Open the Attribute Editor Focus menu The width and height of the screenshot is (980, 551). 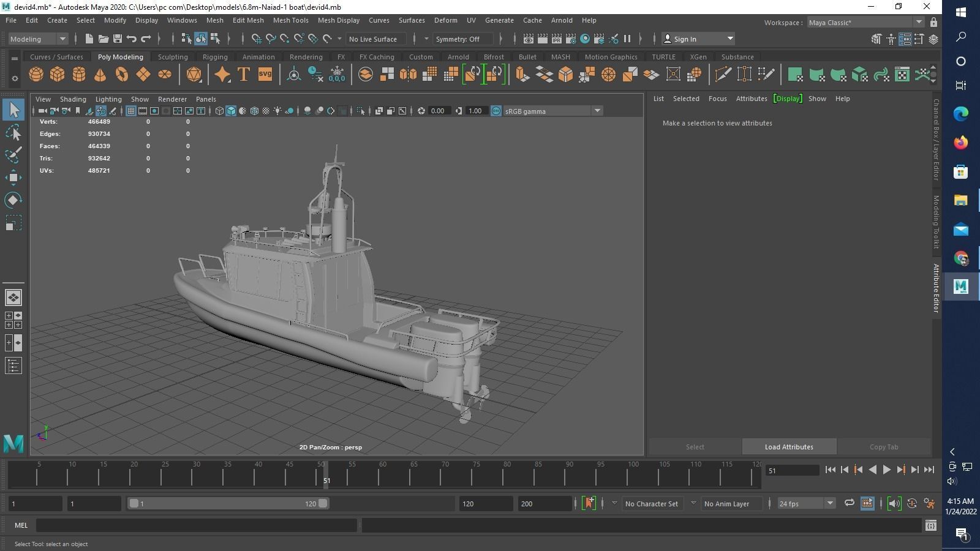(718, 99)
